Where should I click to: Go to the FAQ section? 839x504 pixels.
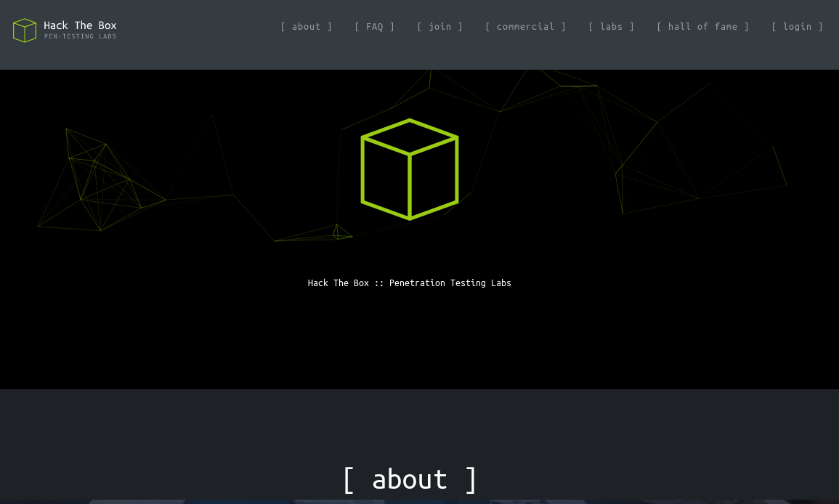coord(375,27)
